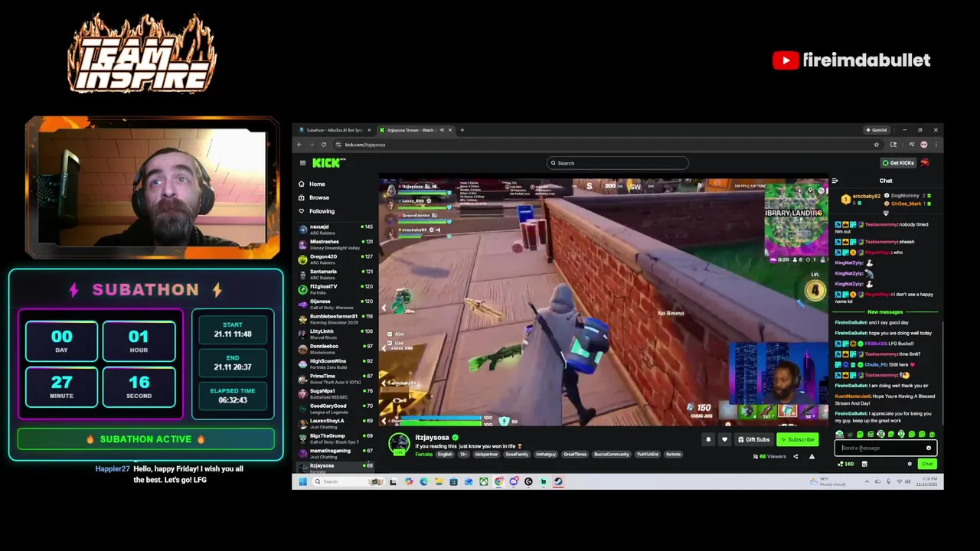Collapse the chat panel with arrow icon
Screen dimensions: 980x551
835,181
